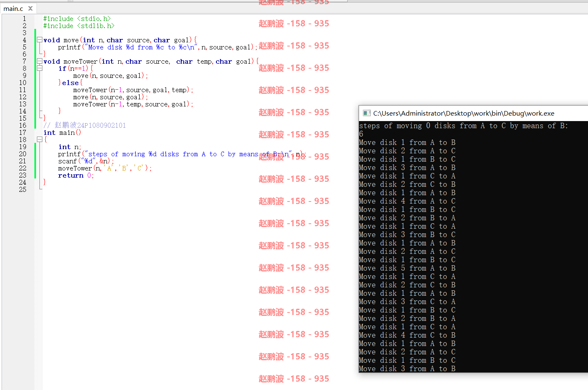Click the work.exe console window icon
588x390 pixels.
pos(367,113)
